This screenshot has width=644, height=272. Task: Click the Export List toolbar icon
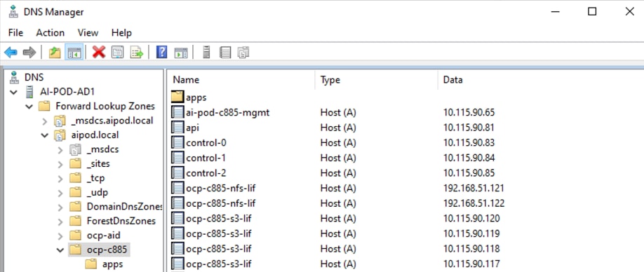(136, 53)
